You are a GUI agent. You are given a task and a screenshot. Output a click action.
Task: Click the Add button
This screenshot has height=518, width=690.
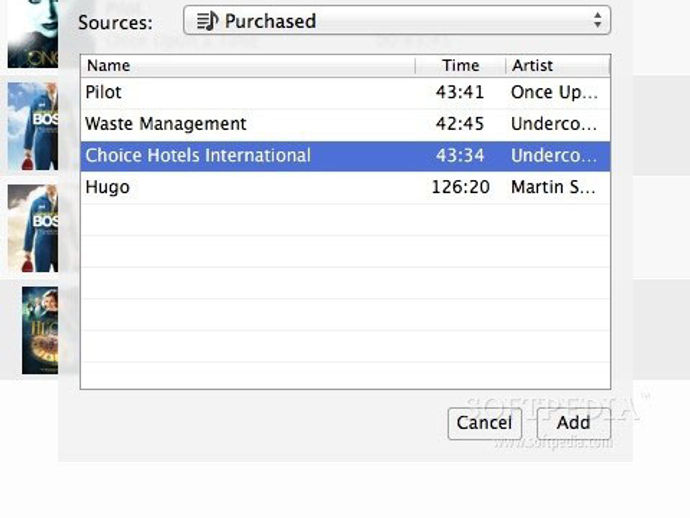[573, 423]
